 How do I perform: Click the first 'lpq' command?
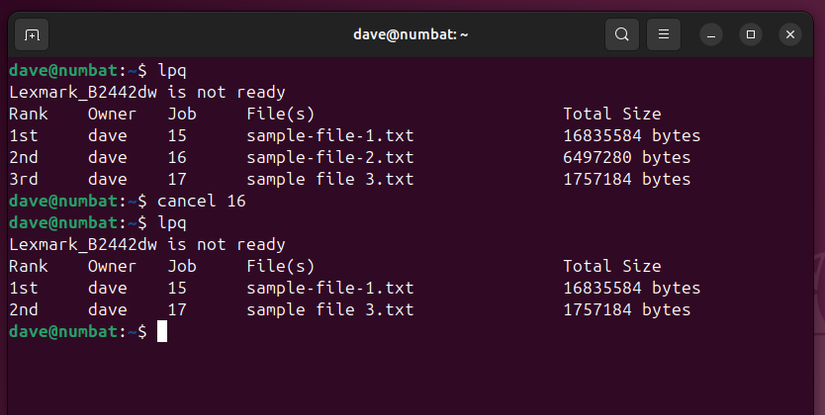[x=172, y=70]
